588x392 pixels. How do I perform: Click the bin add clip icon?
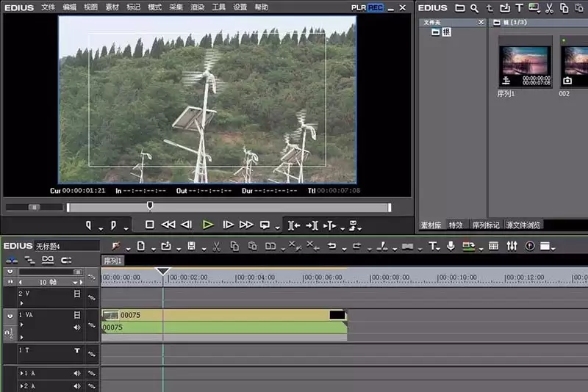(x=505, y=8)
